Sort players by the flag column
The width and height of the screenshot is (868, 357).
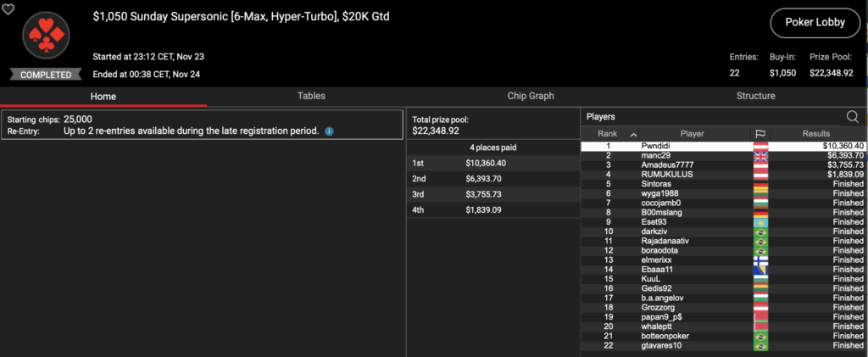click(760, 134)
